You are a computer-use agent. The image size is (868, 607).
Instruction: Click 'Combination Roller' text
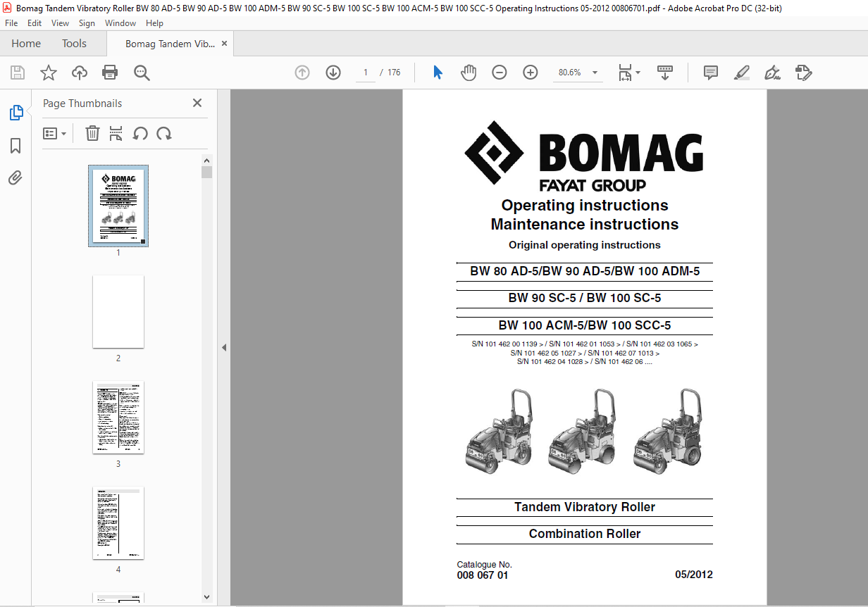pos(585,534)
